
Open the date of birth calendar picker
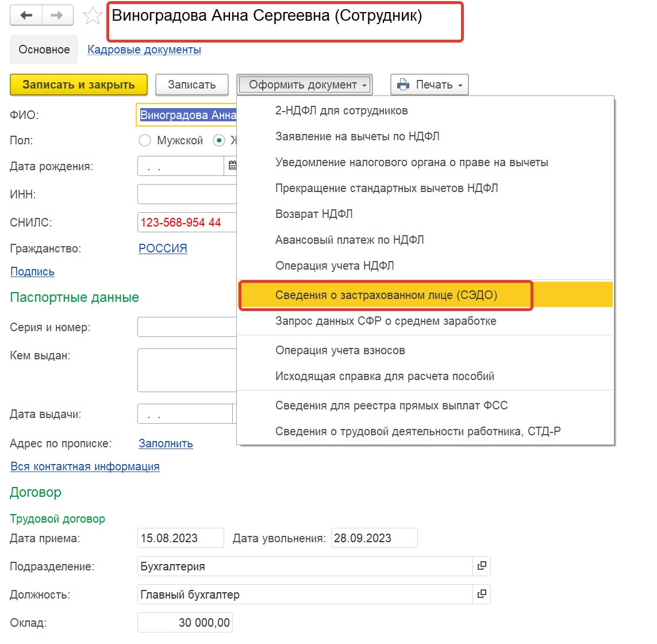tap(232, 166)
